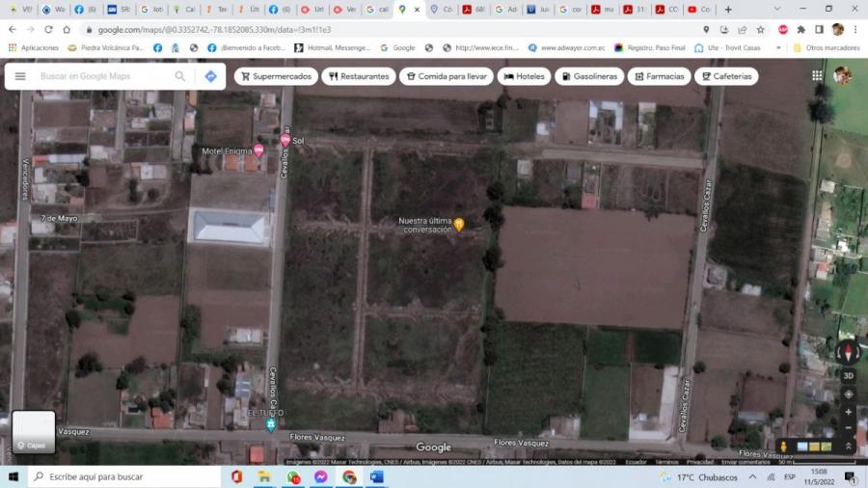
Task: Open directions with the blue arrow icon
Action: (211, 76)
